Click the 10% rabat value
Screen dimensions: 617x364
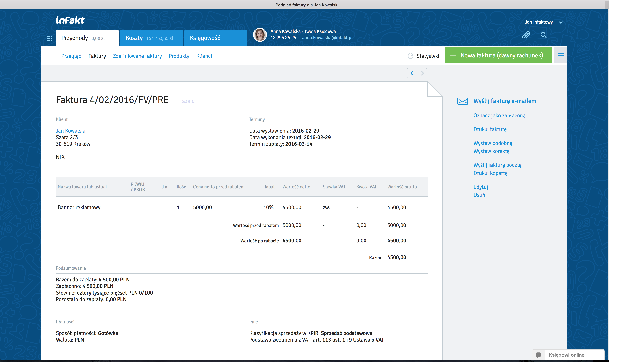click(x=268, y=208)
